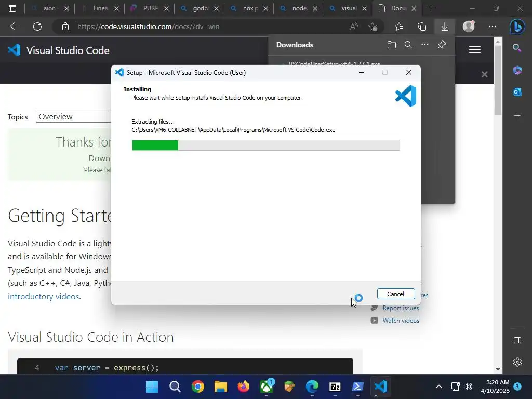Screen dimensions: 532x399
Task: Open PowerShell from the taskbar
Action: click(357, 387)
